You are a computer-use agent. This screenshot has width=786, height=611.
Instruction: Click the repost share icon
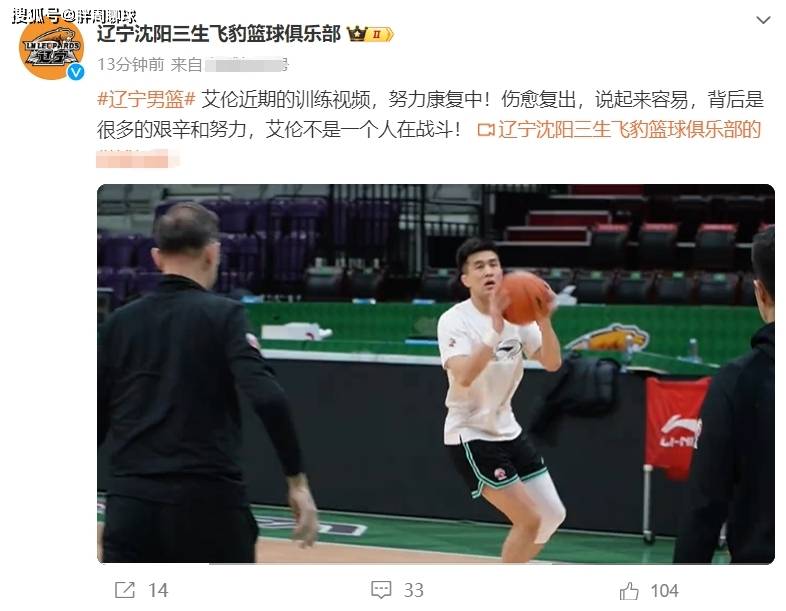tap(125, 590)
